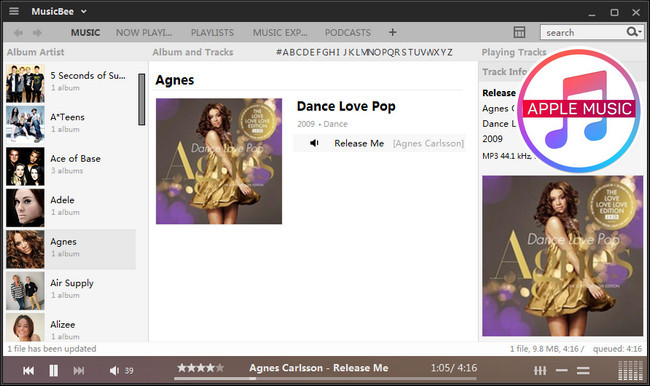The width and height of the screenshot is (650, 386).
Task: Open the PODCASTS tab
Action: click(347, 33)
